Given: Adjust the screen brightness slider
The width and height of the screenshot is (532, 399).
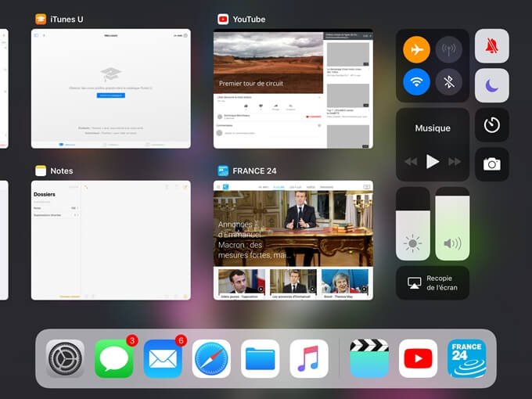Looking at the screenshot, I should point(413,224).
